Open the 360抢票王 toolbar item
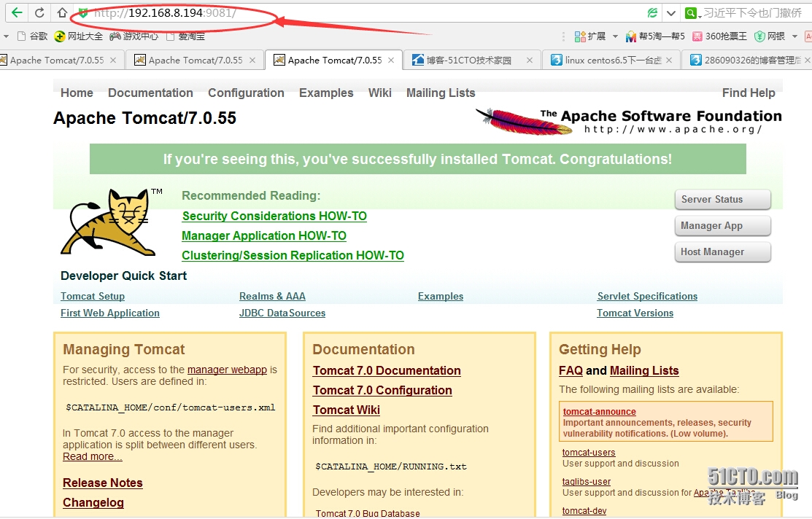The image size is (812, 519). coord(721,36)
